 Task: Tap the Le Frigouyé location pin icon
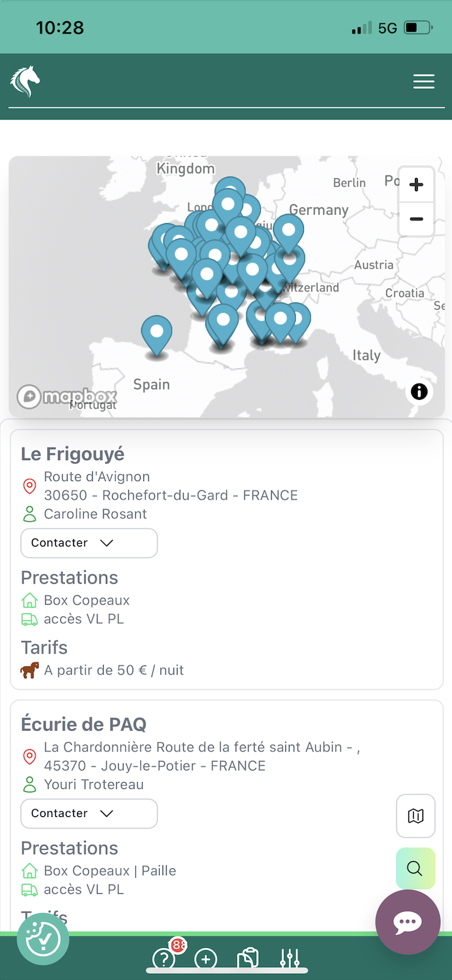pos(29,486)
